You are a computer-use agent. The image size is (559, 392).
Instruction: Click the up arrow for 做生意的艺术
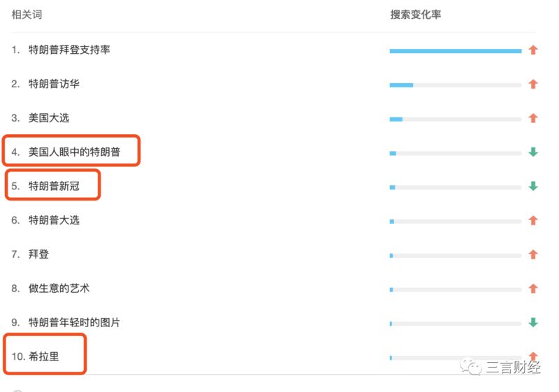(533, 289)
